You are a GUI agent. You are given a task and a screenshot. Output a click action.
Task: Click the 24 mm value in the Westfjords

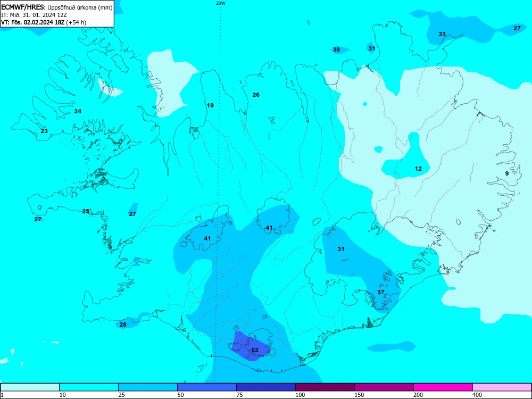[78, 111]
